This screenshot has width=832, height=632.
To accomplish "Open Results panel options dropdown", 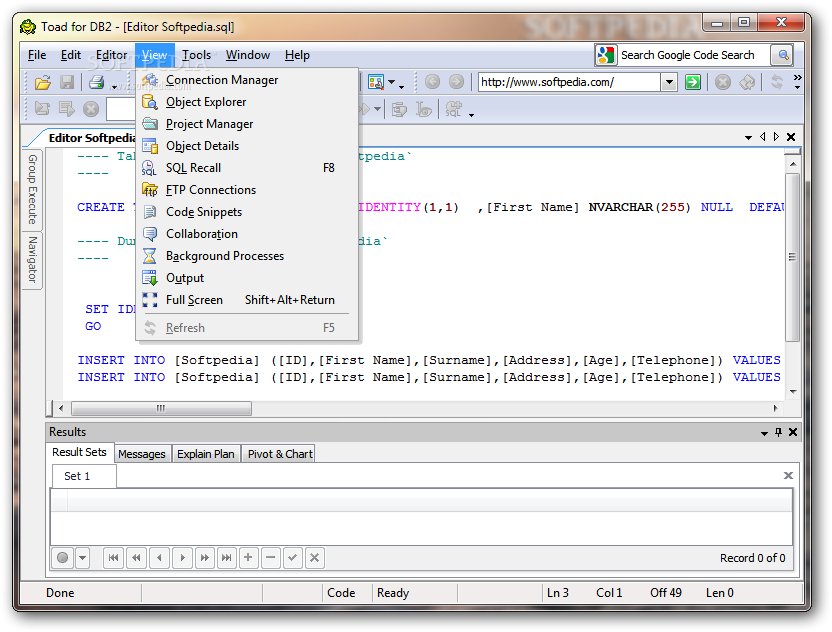I will click(764, 433).
